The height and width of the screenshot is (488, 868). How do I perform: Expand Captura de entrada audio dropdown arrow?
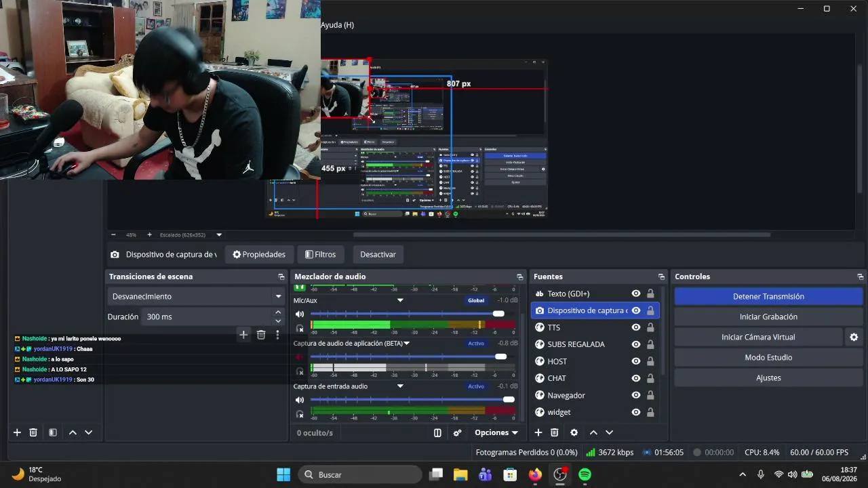[400, 386]
